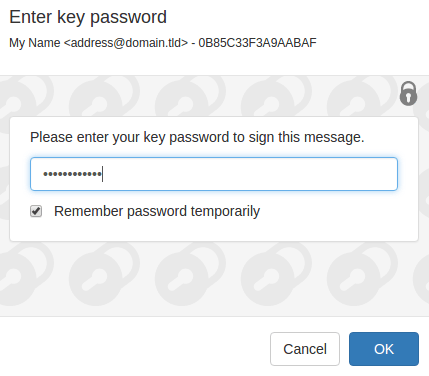Click the "Enter key password" dialog title

click(88, 17)
